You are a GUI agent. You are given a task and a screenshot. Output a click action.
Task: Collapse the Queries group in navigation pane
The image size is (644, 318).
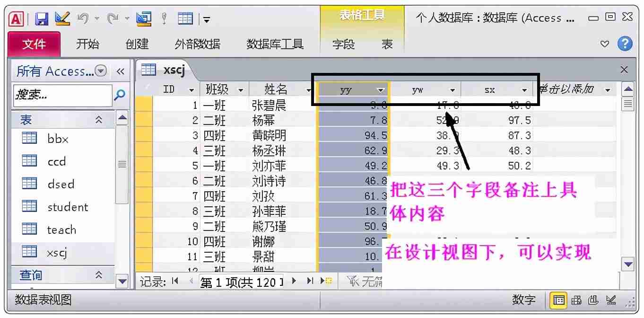coord(99,274)
